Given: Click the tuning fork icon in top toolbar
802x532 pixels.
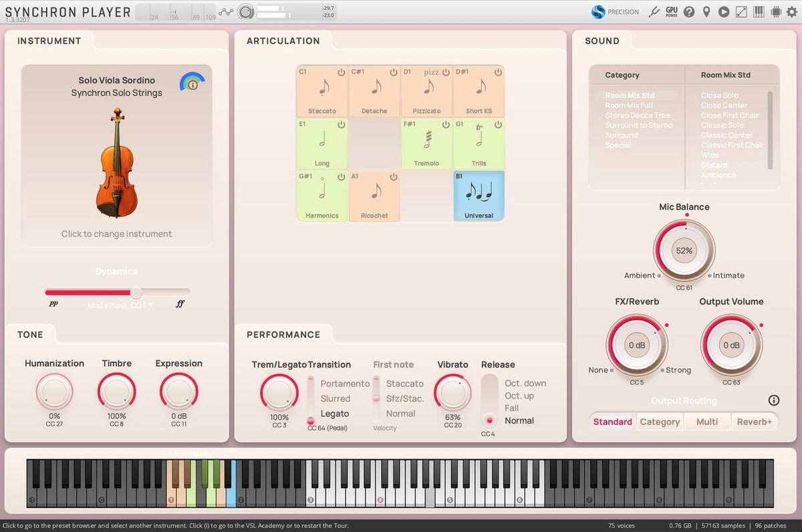Looking at the screenshot, I should tap(654, 11).
